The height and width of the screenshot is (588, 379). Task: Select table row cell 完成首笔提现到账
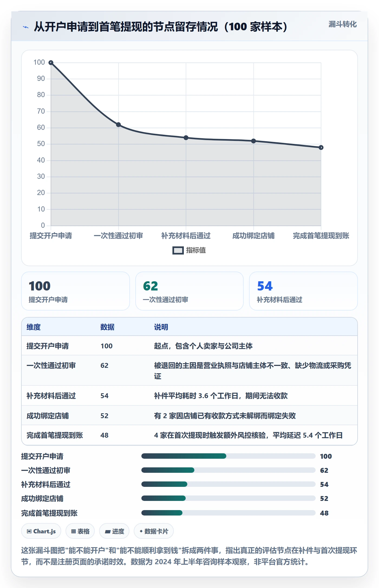55,435
